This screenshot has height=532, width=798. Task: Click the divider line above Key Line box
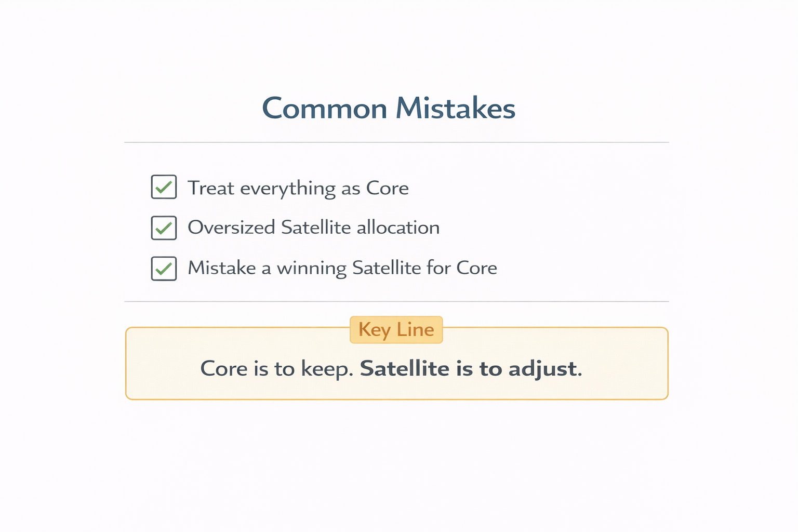[x=396, y=301]
